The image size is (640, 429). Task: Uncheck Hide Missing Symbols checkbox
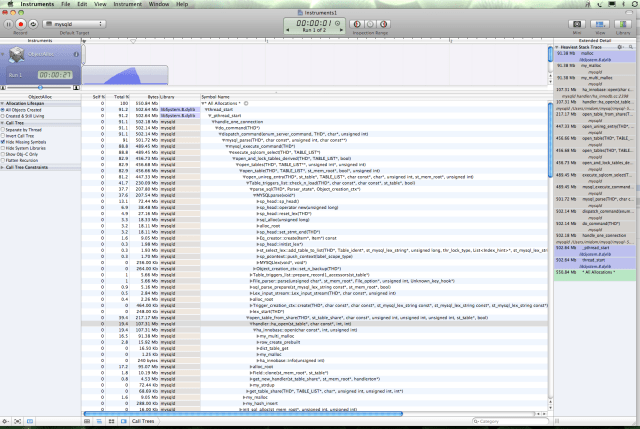(2, 142)
